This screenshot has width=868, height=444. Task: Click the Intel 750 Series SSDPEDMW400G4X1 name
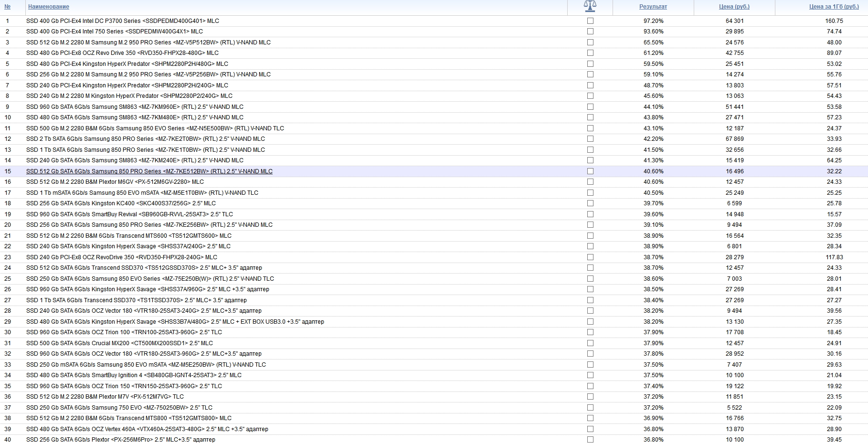coord(115,32)
